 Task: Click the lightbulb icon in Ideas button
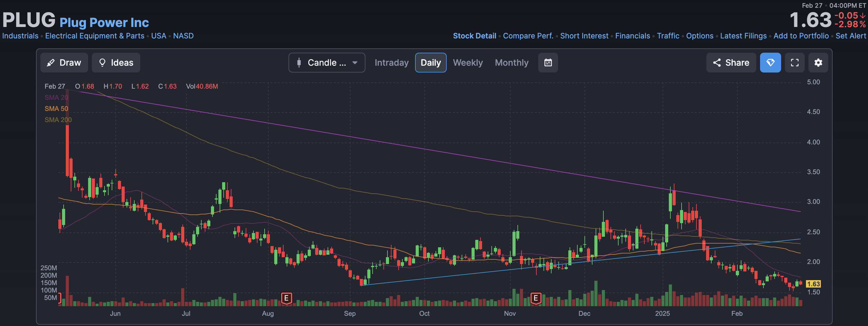pyautogui.click(x=102, y=63)
